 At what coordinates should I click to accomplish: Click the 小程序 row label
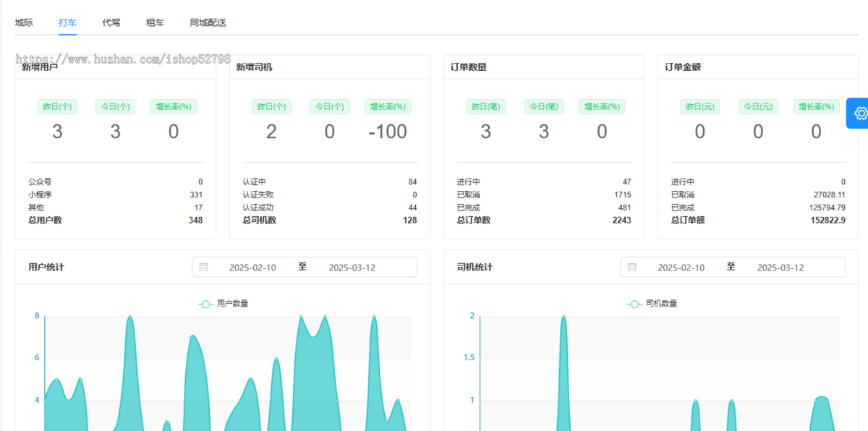(40, 195)
